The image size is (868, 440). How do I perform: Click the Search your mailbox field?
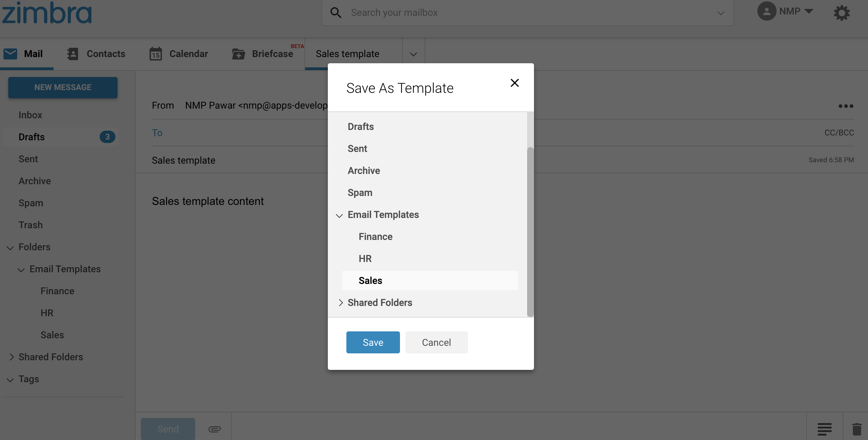pos(515,13)
